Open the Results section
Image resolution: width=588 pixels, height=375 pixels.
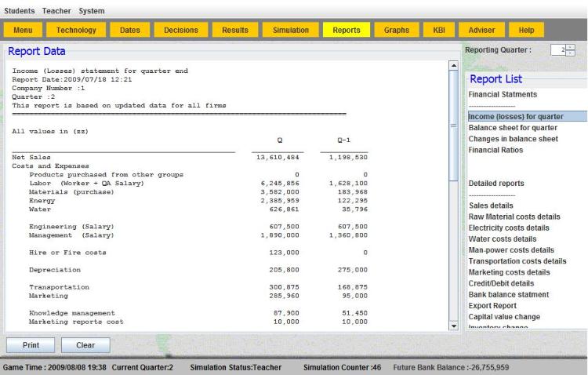pyautogui.click(x=235, y=30)
